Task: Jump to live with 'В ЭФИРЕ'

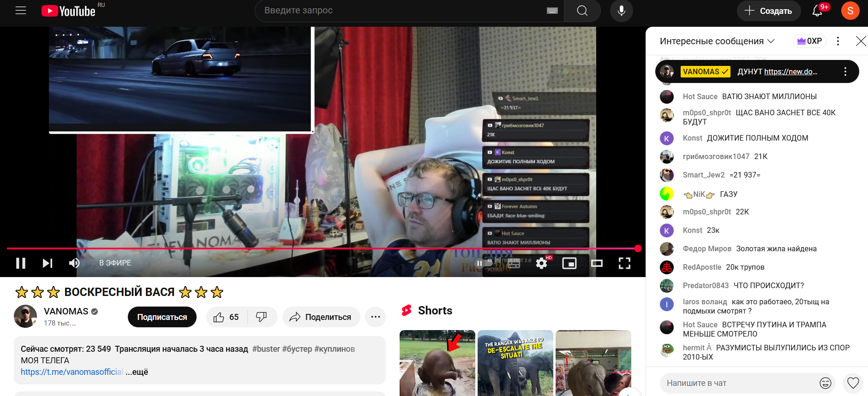Action: pyautogui.click(x=115, y=263)
